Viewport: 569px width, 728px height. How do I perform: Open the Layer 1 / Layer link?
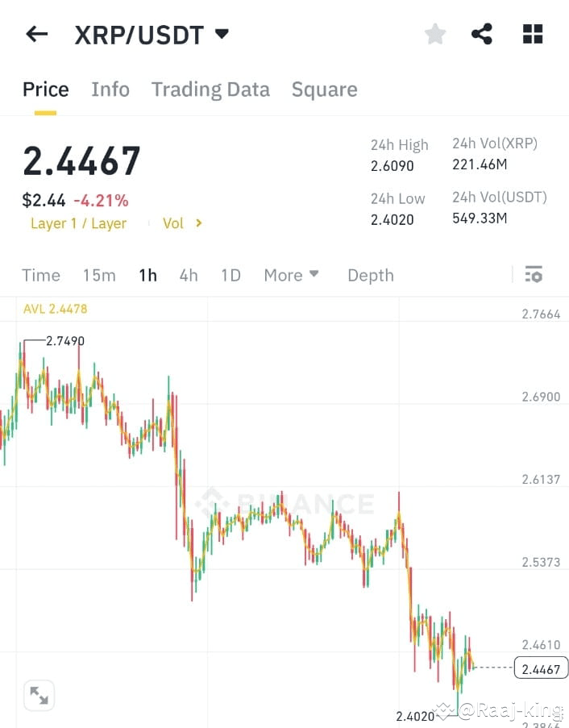(78, 223)
